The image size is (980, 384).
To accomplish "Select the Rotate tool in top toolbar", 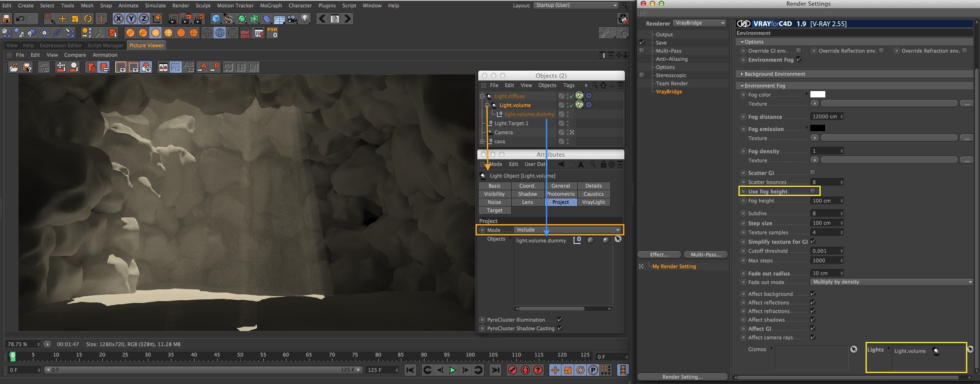I will [88, 19].
